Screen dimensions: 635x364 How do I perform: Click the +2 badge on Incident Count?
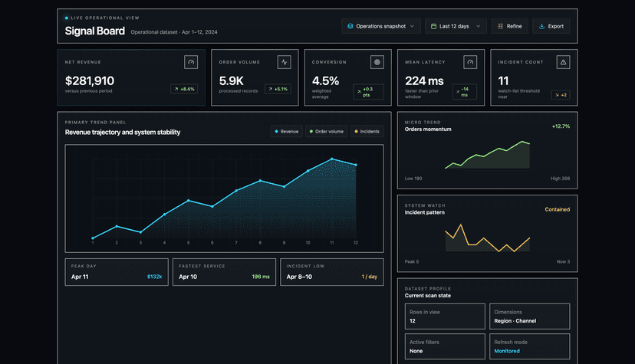[561, 95]
